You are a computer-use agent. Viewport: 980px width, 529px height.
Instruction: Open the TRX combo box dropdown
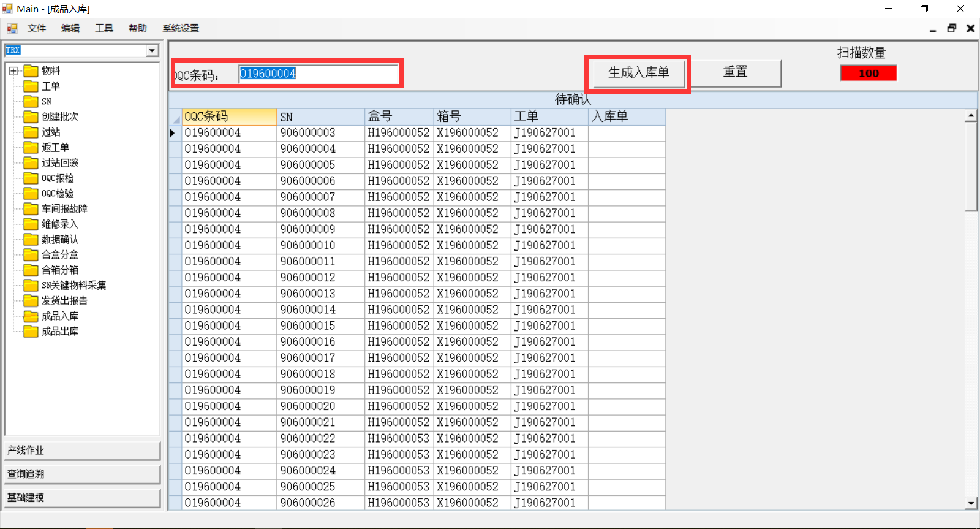(x=152, y=50)
